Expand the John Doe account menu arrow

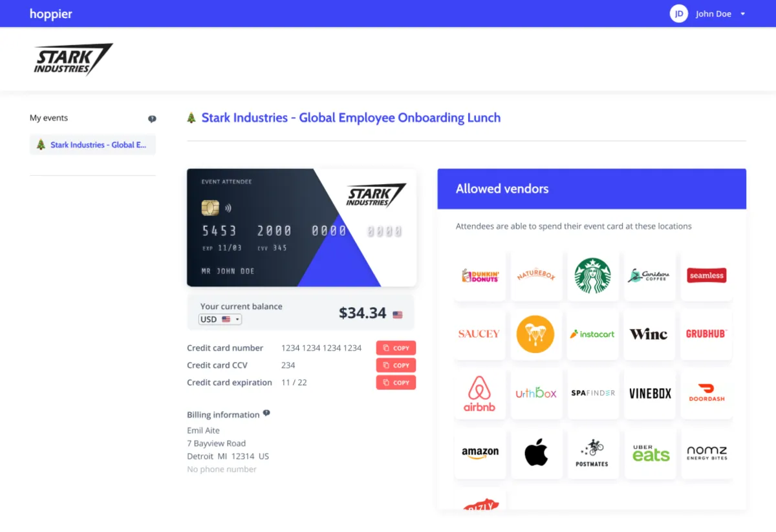pyautogui.click(x=742, y=14)
